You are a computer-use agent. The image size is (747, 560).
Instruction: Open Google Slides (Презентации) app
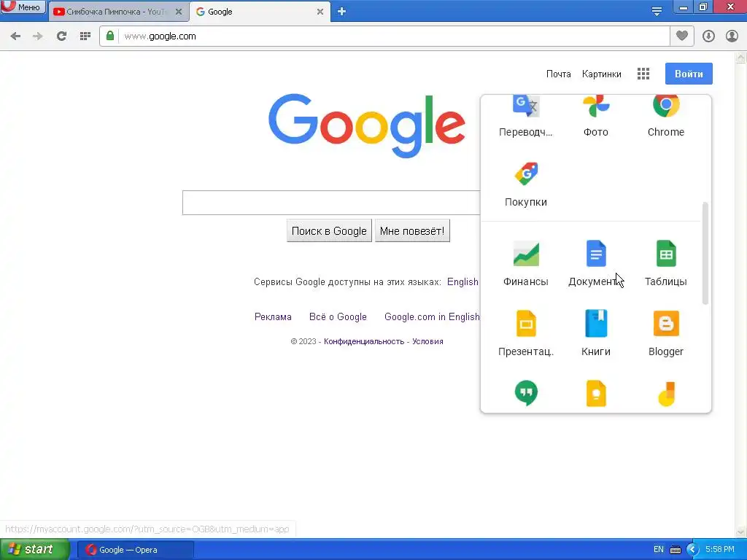tap(526, 323)
